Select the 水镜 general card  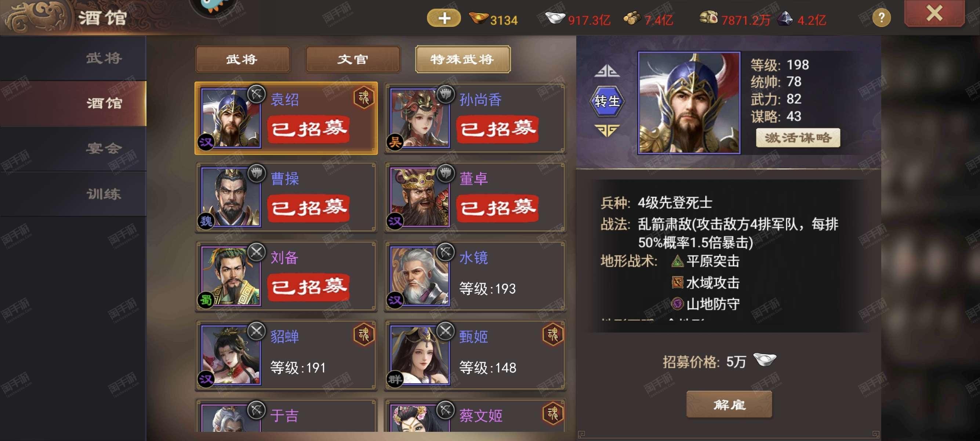click(475, 276)
